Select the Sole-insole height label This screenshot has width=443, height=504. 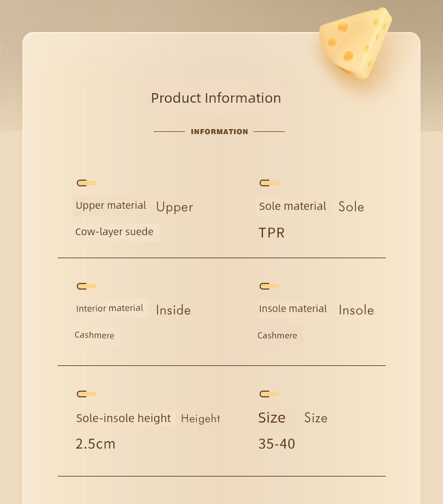click(123, 418)
